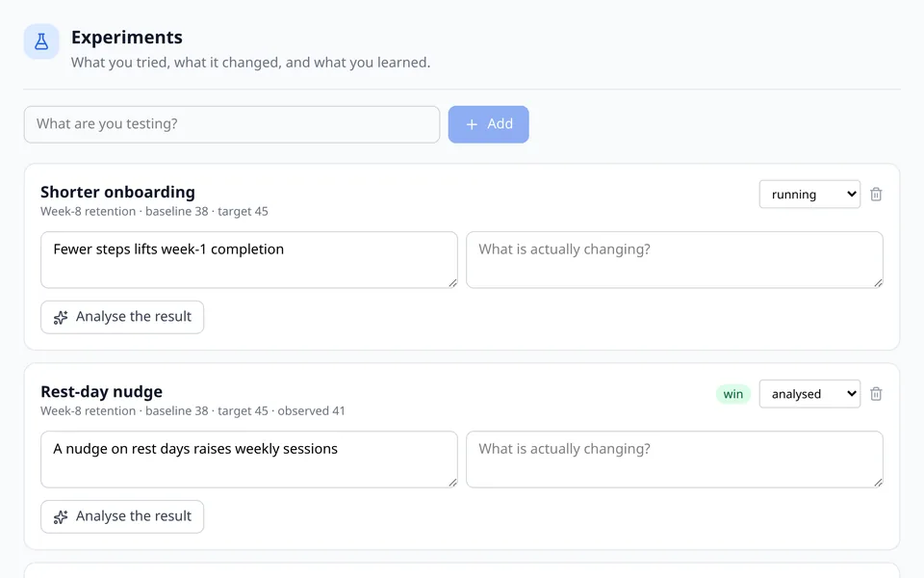The height and width of the screenshot is (578, 924).
Task: Click sparkle icon in Rest-day nudge's Analyse button
Action: (x=61, y=516)
